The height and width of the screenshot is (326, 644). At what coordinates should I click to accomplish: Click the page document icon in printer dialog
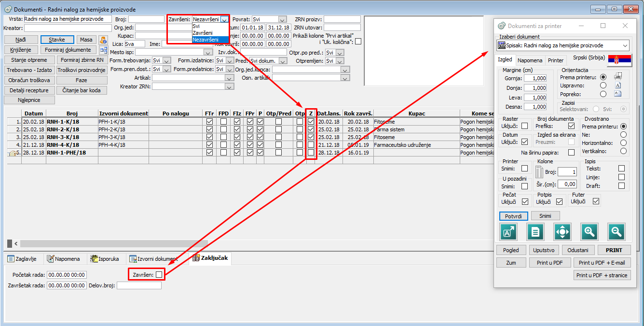[535, 232]
